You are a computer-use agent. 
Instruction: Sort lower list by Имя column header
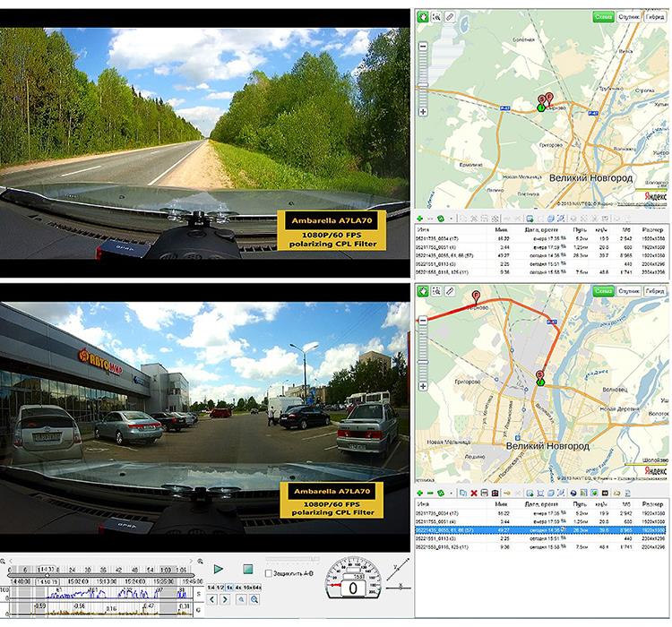pos(423,504)
